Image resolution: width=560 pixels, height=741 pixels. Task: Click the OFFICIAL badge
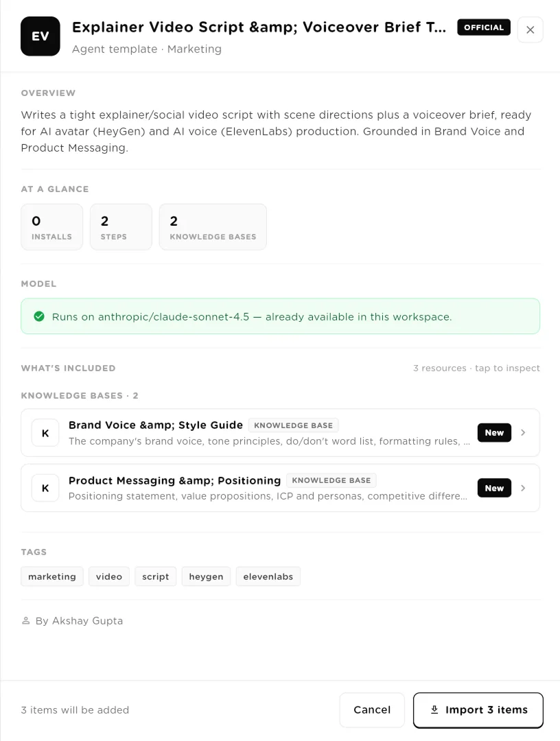[483, 27]
